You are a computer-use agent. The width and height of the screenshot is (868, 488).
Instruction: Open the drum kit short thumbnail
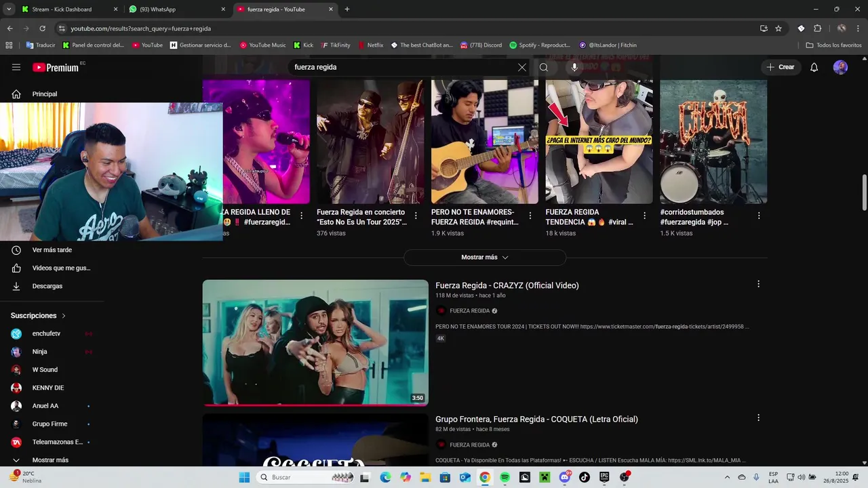(x=713, y=142)
